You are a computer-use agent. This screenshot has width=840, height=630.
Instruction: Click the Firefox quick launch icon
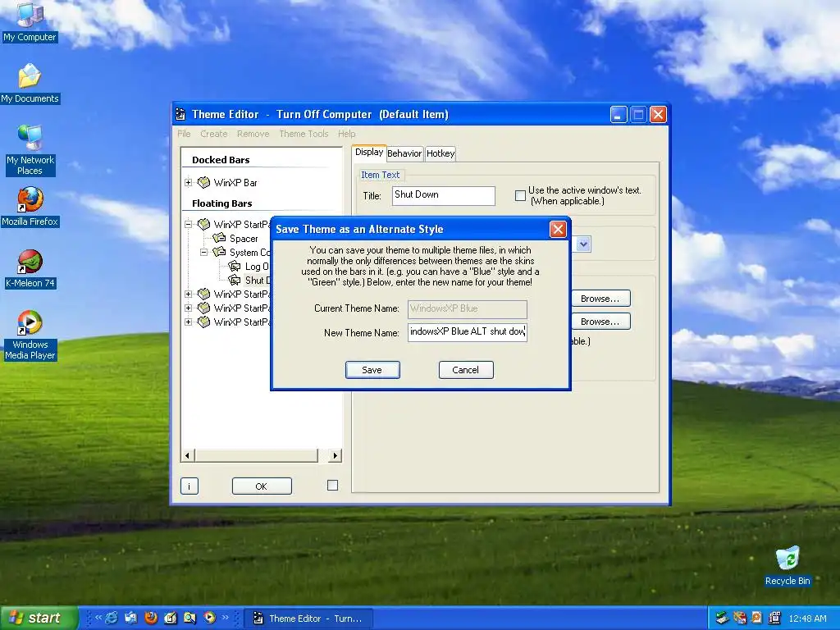point(151,618)
